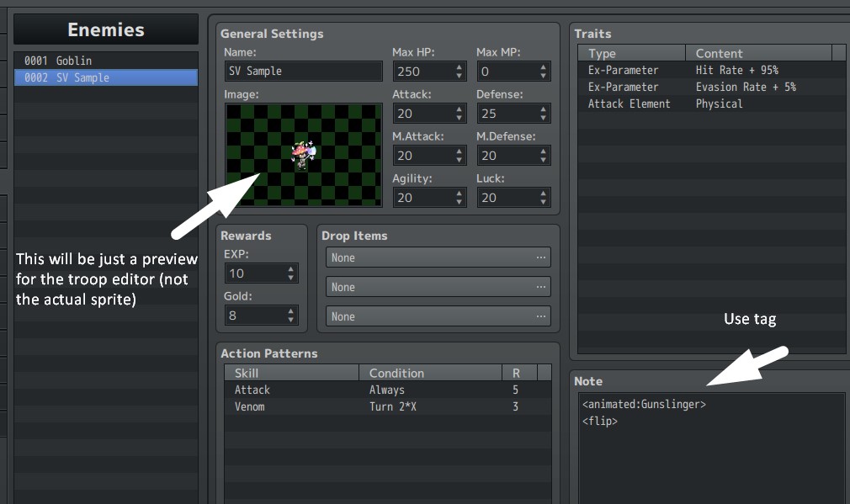Decrease M.Attack with down arrow

coord(460,161)
